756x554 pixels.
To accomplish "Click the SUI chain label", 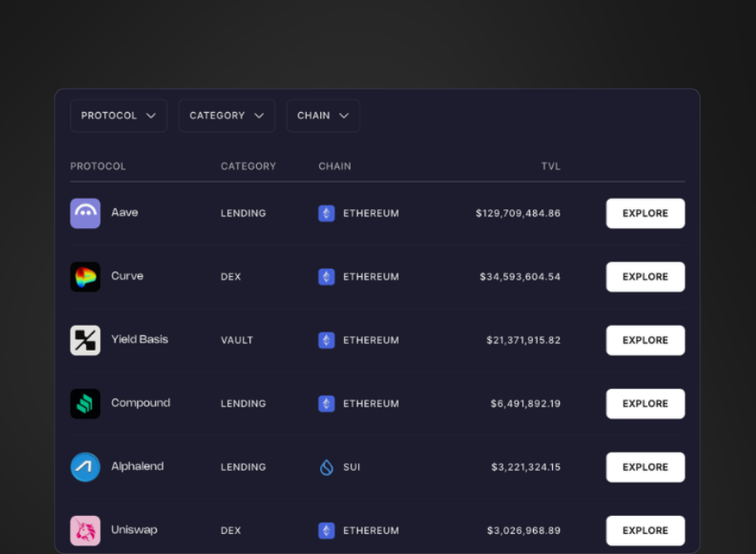I will (351, 467).
